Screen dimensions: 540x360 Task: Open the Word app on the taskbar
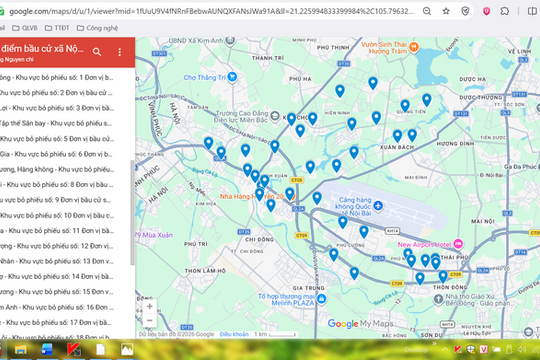point(46,350)
